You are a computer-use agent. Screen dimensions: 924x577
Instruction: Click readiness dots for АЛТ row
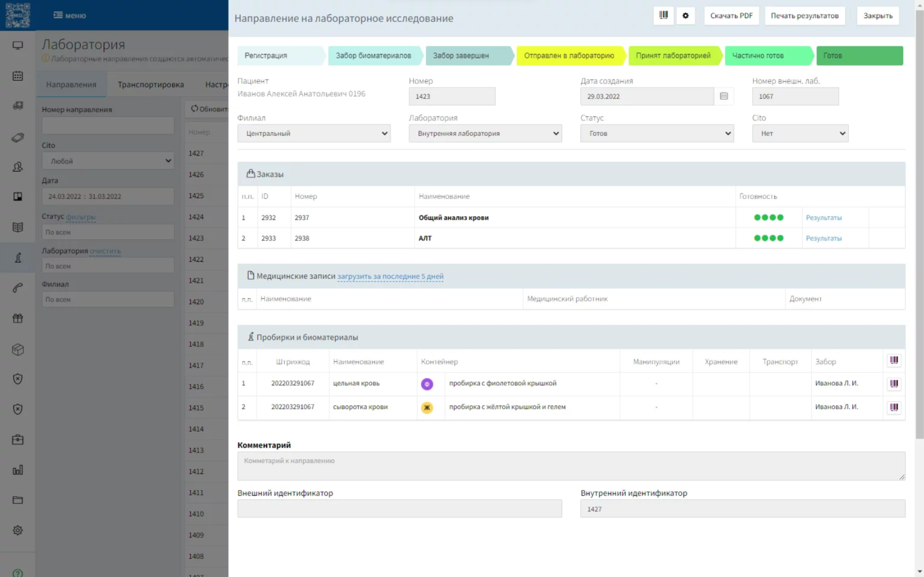click(768, 238)
